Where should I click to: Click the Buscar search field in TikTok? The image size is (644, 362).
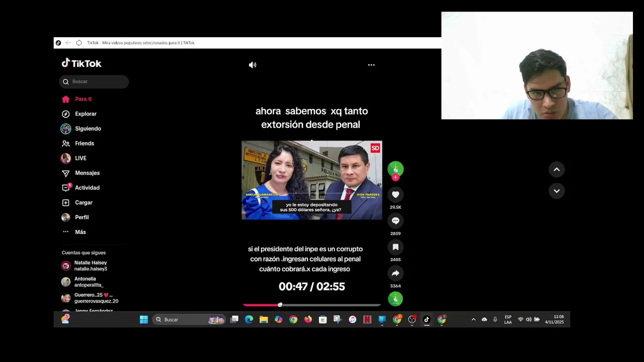point(94,81)
